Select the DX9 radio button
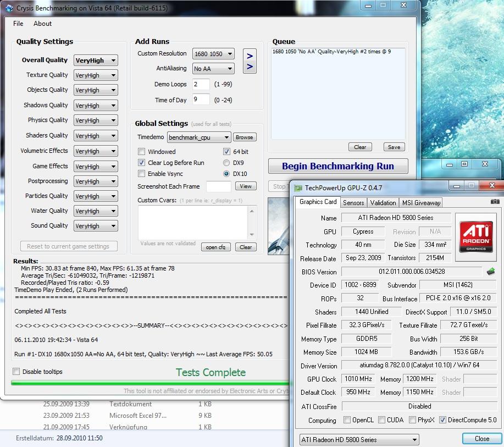This screenshot has width=504, height=447. click(x=226, y=163)
